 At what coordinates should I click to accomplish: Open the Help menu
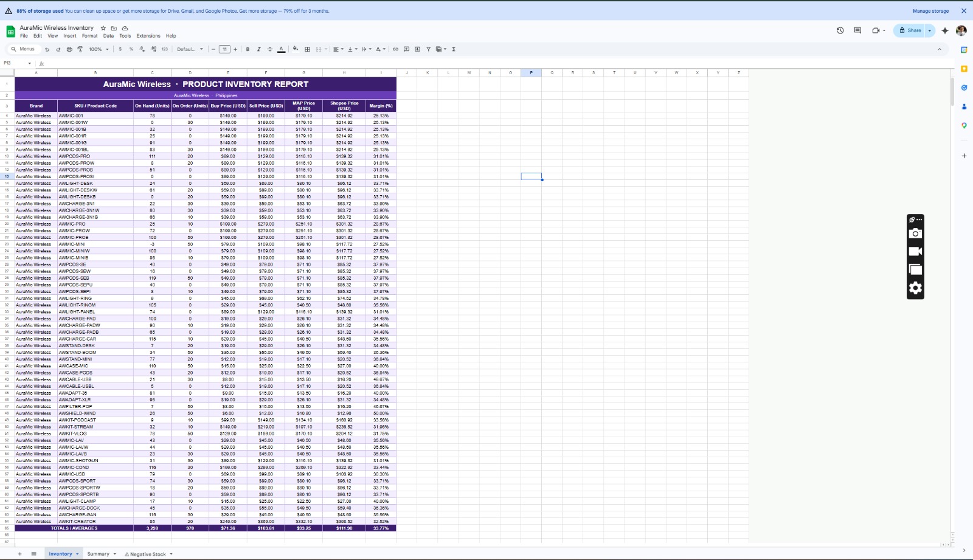coord(171,36)
